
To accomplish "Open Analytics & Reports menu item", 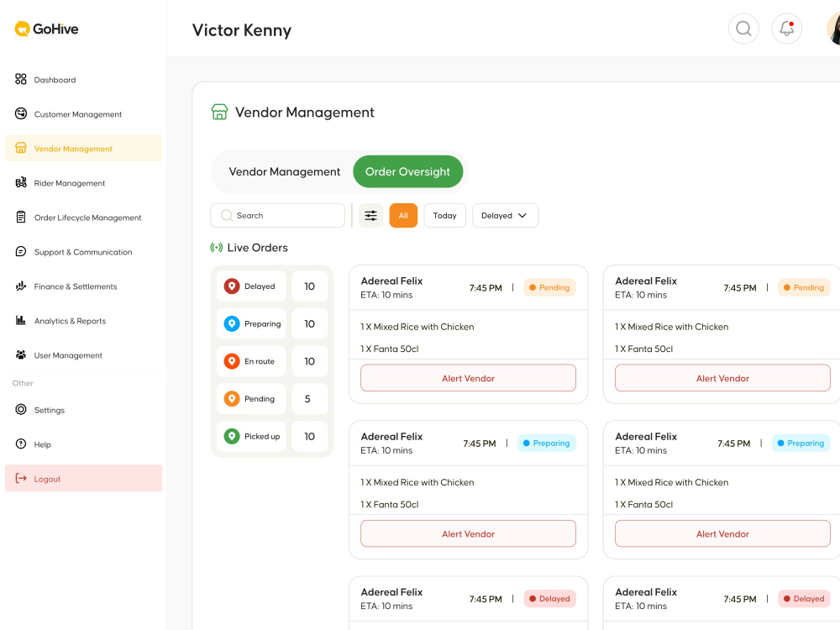I will click(x=83, y=320).
